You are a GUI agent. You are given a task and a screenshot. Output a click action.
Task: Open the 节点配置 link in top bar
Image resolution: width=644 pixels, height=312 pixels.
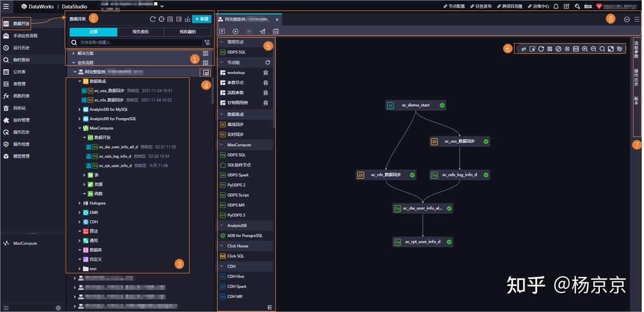[x=454, y=7]
